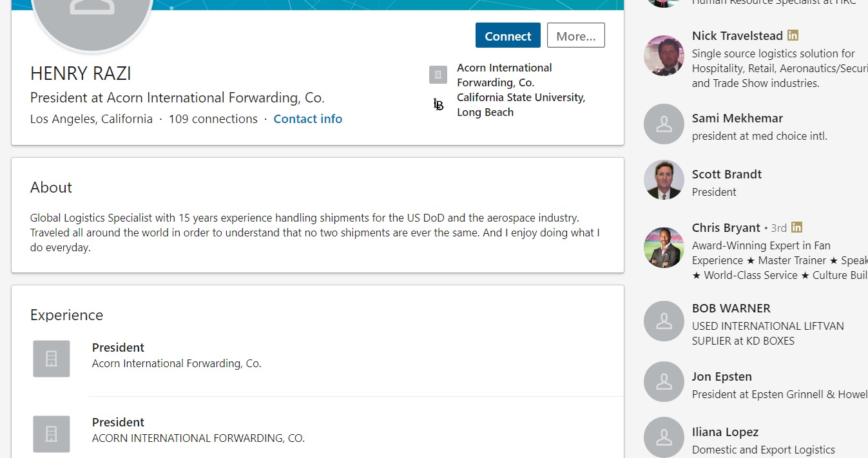Click the California State University Long Beach logo
Viewport: 868px width, 458px height.
[438, 104]
